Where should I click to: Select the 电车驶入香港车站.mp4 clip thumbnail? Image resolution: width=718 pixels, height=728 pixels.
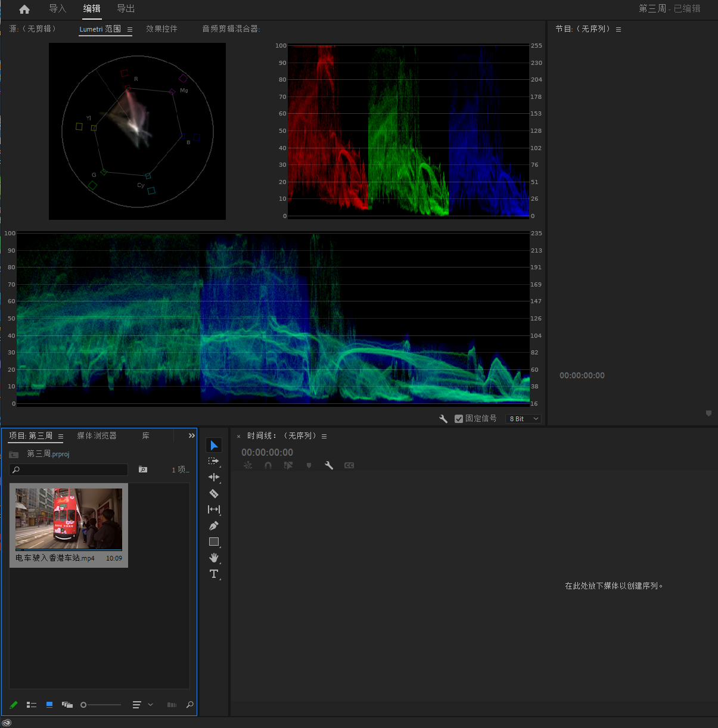pyautogui.click(x=69, y=518)
